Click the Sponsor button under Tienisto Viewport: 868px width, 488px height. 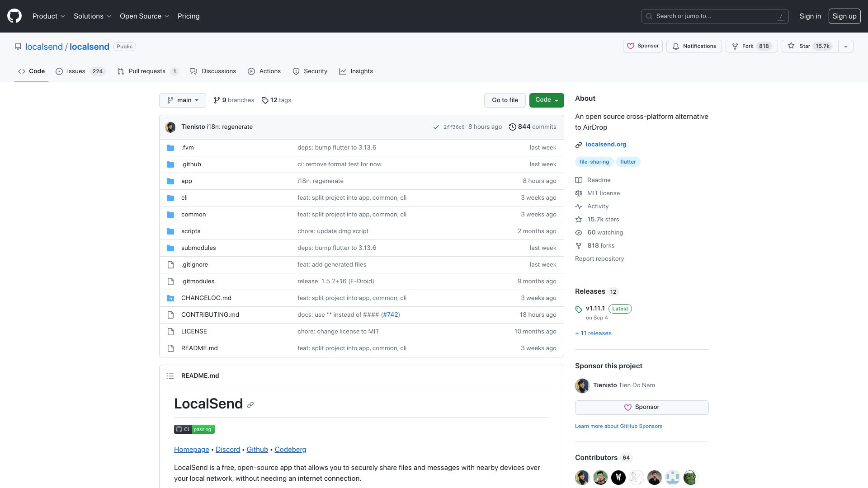point(642,408)
